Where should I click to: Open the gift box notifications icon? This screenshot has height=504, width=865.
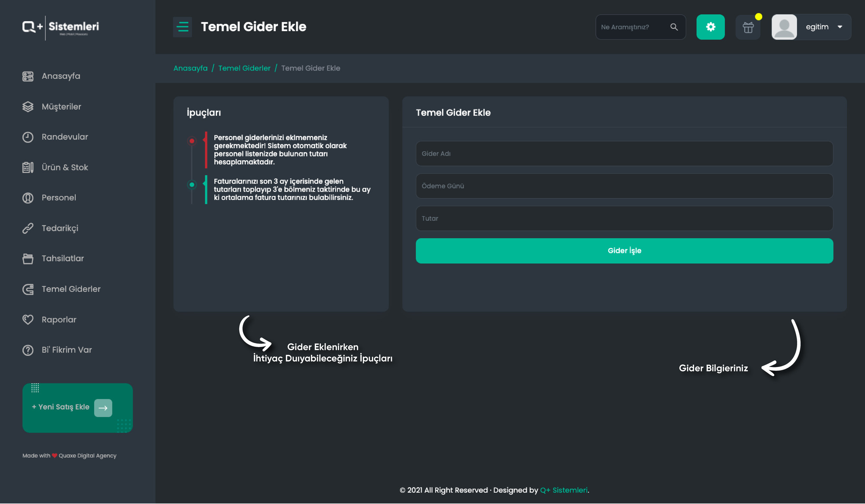[x=748, y=27]
